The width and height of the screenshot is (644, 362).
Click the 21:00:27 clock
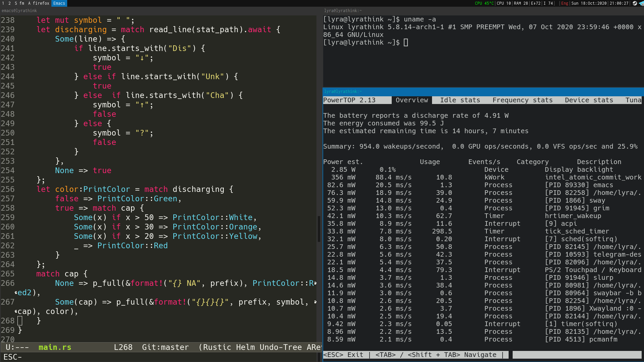coord(619,3)
